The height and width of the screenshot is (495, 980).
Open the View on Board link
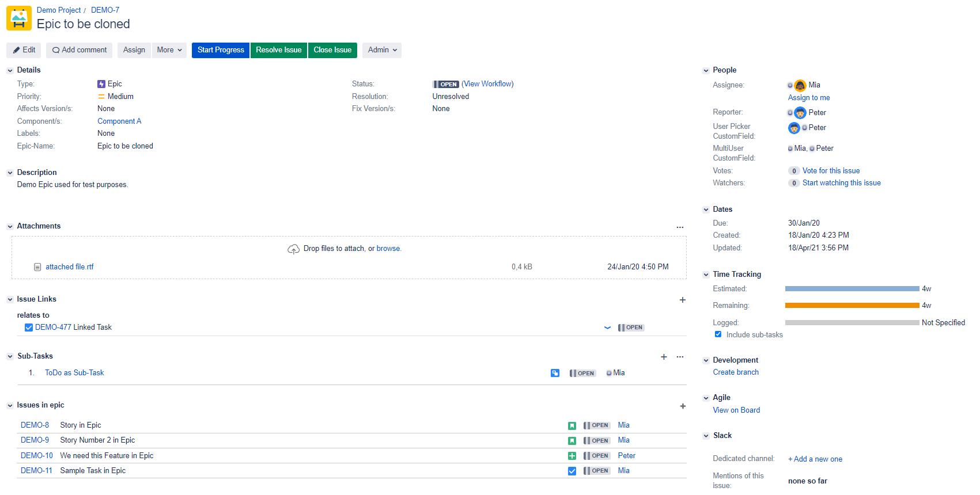[x=736, y=410]
